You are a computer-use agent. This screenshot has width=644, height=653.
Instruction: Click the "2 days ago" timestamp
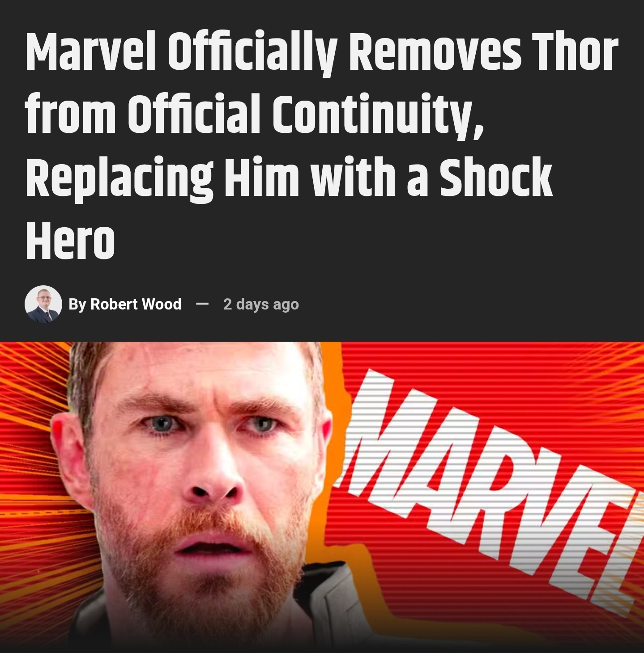pos(261,304)
